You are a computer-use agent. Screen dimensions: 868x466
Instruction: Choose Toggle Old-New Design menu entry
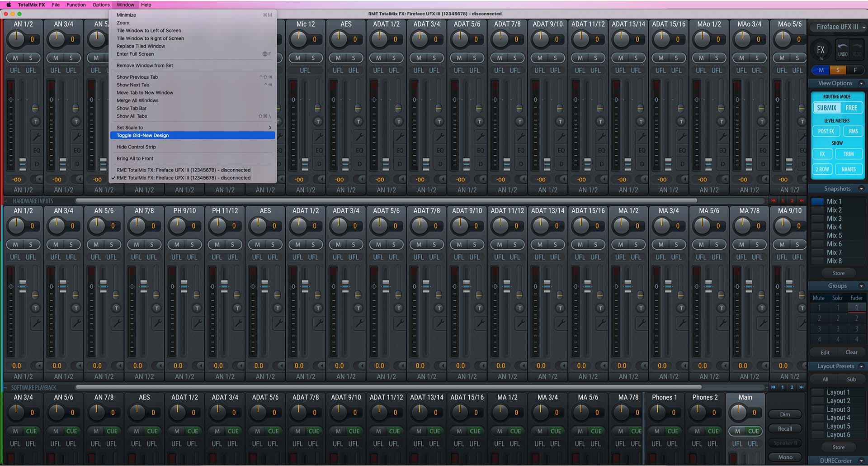pos(193,135)
